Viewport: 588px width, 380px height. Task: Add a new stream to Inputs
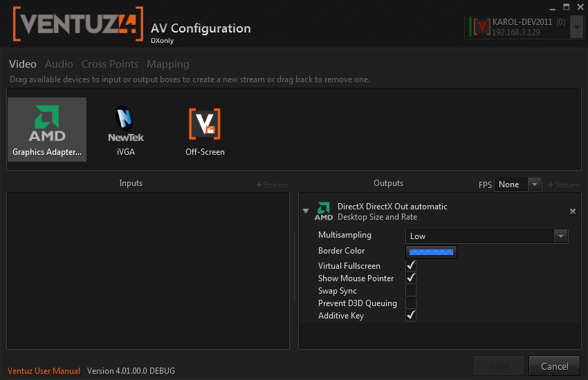(272, 184)
